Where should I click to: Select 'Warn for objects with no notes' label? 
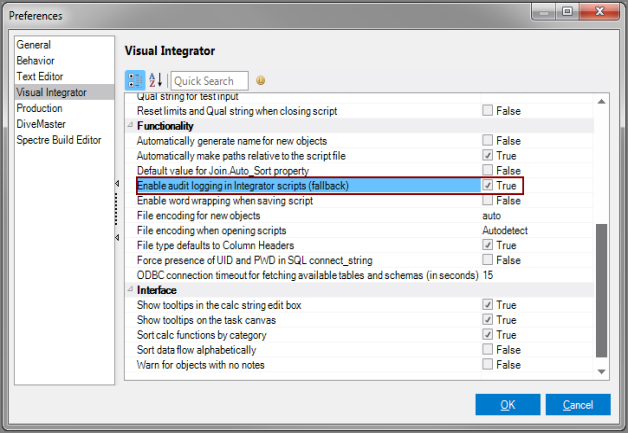(201, 365)
